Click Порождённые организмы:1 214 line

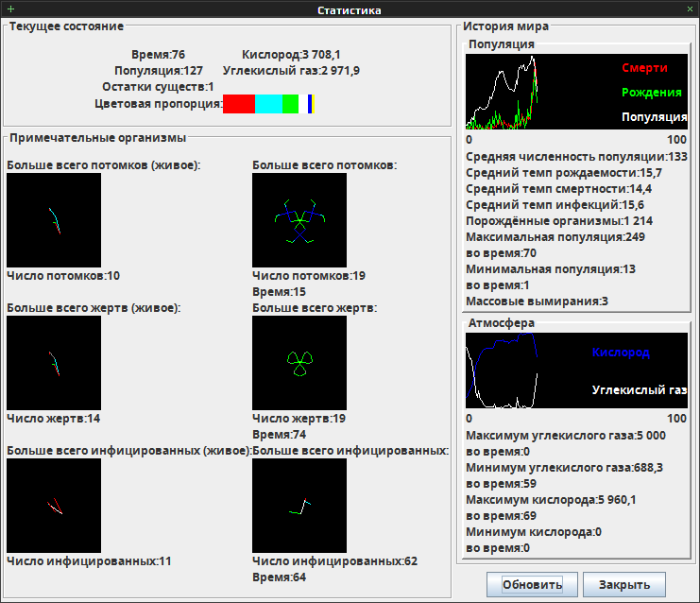point(559,221)
